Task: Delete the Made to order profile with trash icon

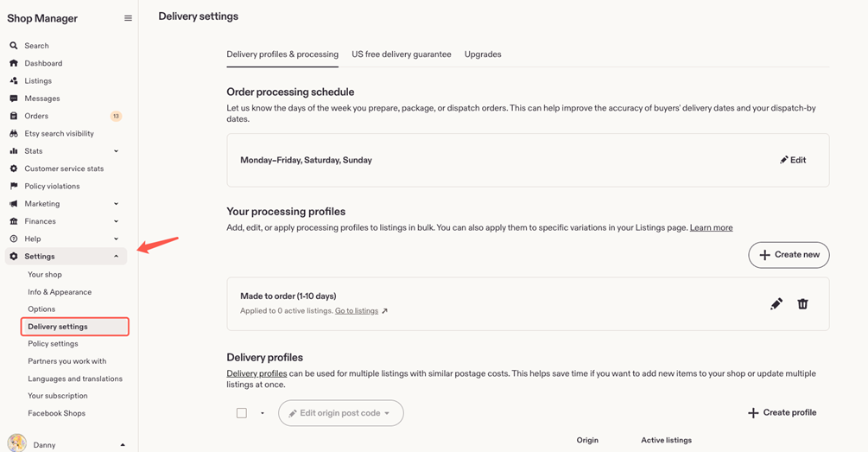Action: click(x=802, y=303)
